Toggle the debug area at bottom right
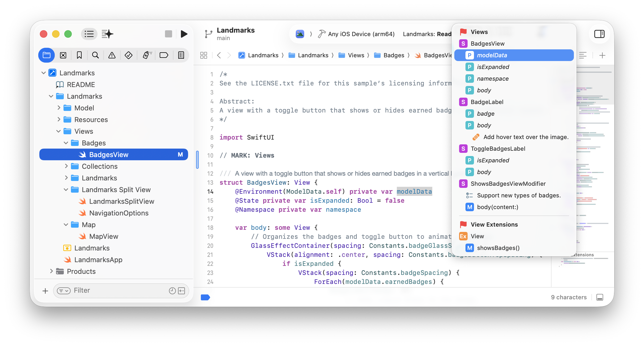This screenshot has width=644, height=346. tap(600, 297)
